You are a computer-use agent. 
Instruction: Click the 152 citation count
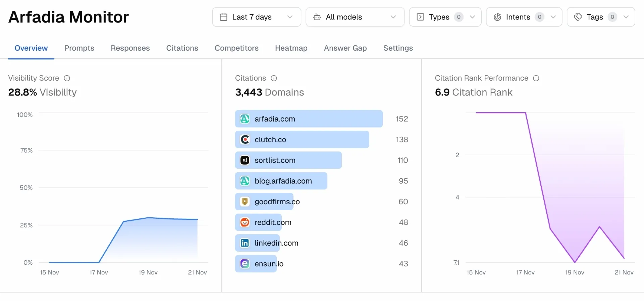pyautogui.click(x=402, y=119)
